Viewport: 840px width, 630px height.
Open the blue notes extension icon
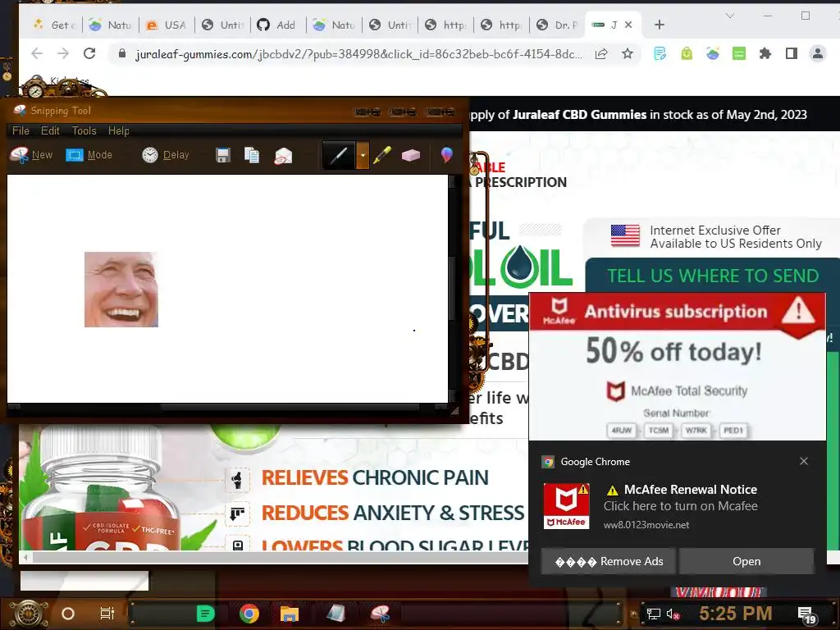pyautogui.click(x=660, y=53)
